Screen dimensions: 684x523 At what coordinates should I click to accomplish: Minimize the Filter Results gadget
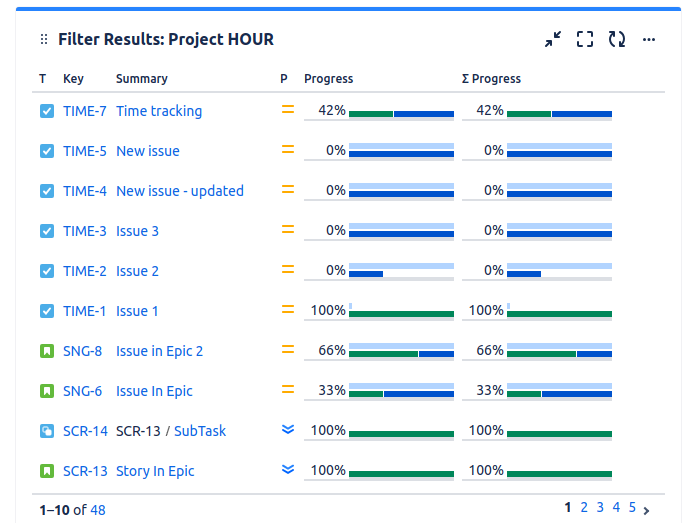[553, 39]
